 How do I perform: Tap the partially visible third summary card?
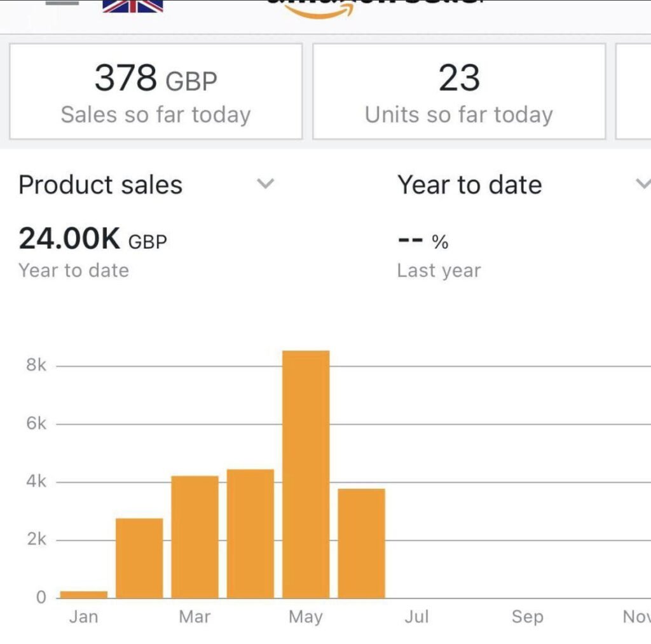(x=634, y=91)
